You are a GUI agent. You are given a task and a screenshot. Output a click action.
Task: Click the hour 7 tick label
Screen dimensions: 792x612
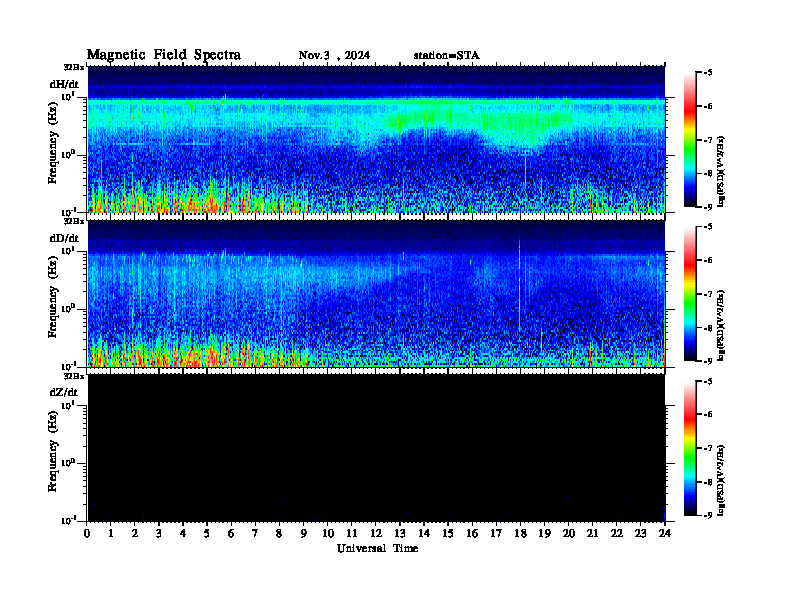tap(255, 533)
